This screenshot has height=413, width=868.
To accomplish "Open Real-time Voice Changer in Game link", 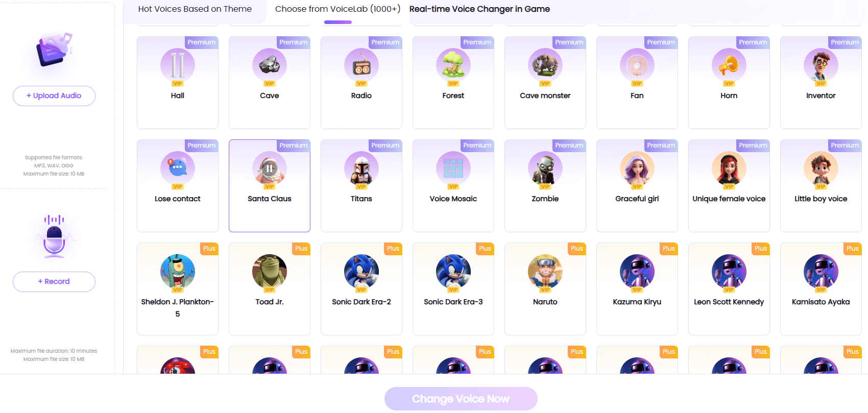I will pos(479,9).
